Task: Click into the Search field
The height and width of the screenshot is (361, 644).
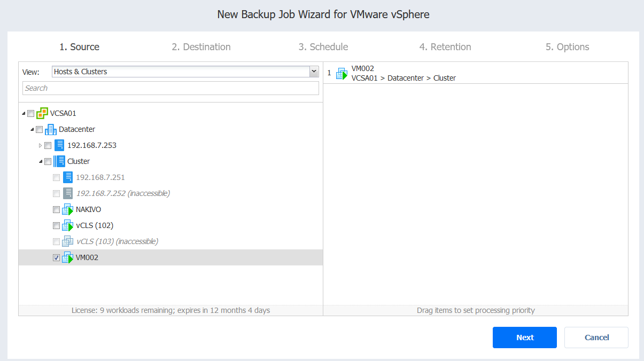Action: pyautogui.click(x=170, y=88)
